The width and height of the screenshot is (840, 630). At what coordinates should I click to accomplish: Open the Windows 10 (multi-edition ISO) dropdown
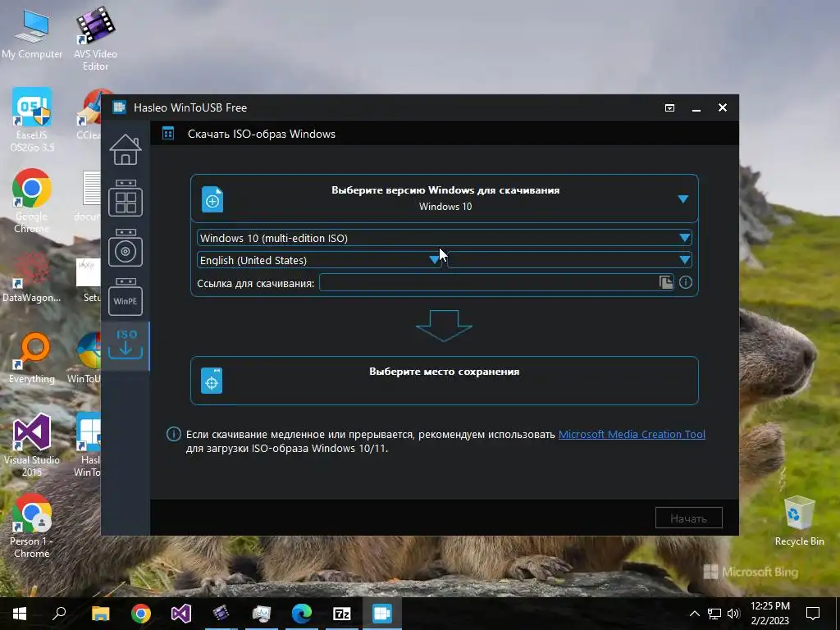click(x=444, y=238)
